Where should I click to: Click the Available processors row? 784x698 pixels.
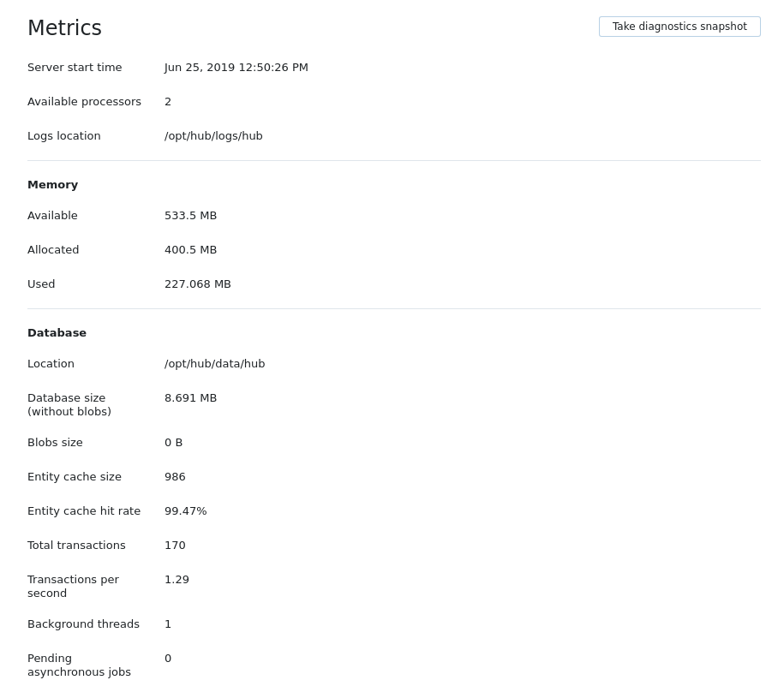coord(84,101)
